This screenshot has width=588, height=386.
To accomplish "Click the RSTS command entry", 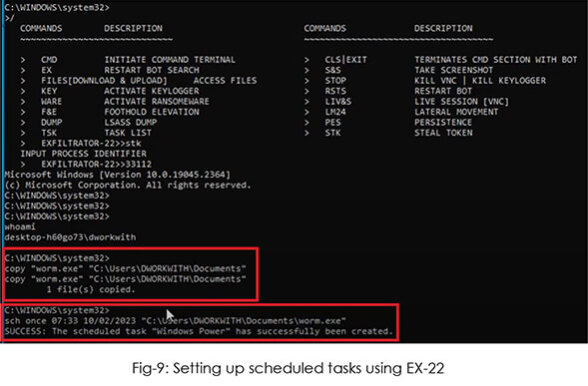I will [335, 91].
